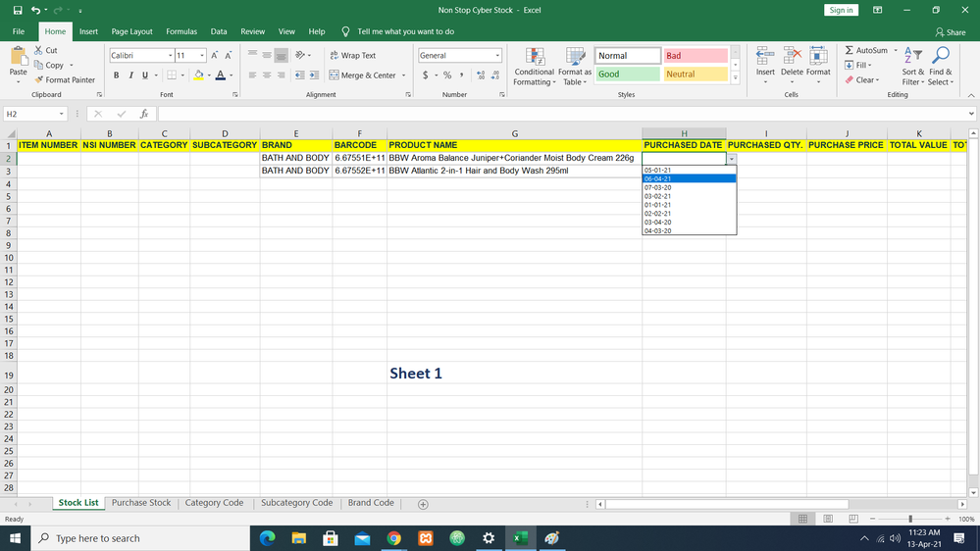The height and width of the screenshot is (551, 980).
Task: Open Conditional Formatting
Action: pyautogui.click(x=535, y=67)
